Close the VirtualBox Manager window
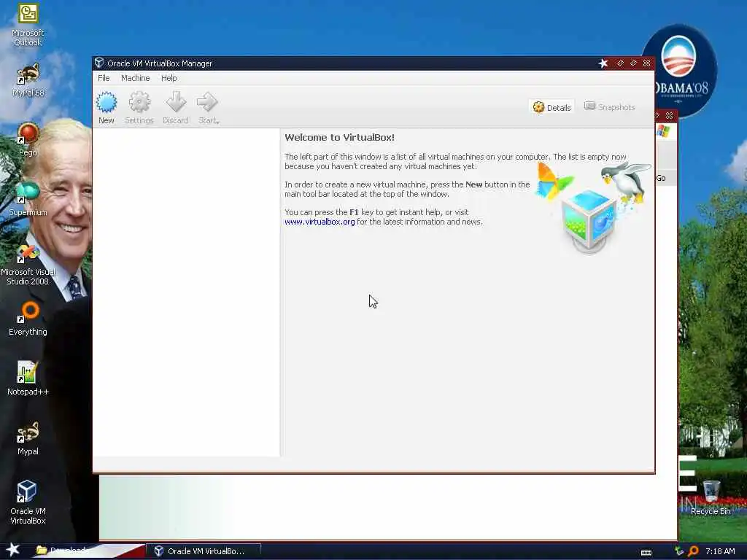 click(x=646, y=63)
